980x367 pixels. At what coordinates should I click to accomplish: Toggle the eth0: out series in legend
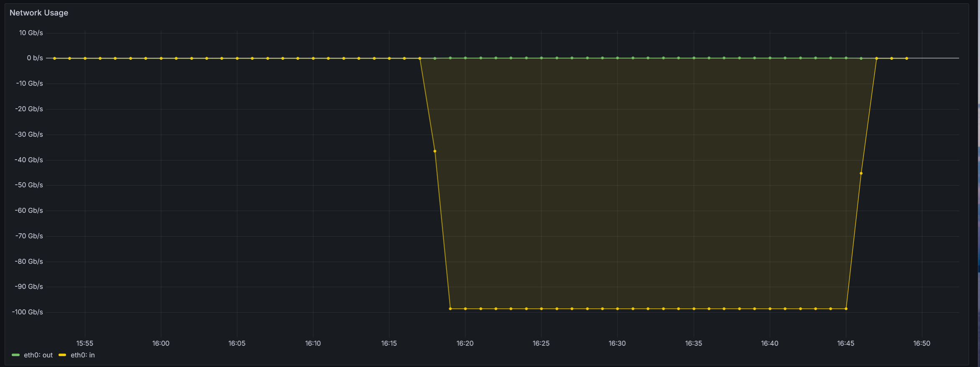(38, 355)
